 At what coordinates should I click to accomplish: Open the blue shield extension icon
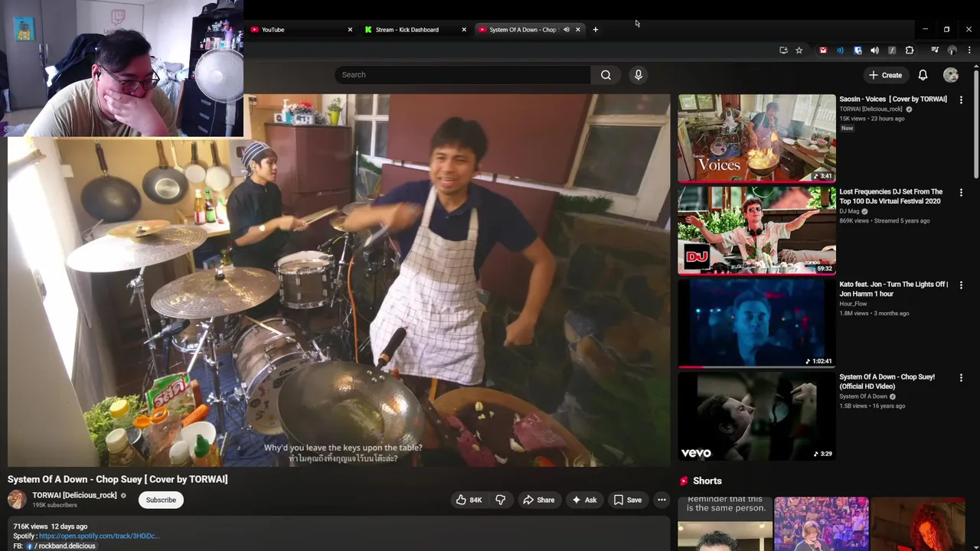(x=857, y=51)
